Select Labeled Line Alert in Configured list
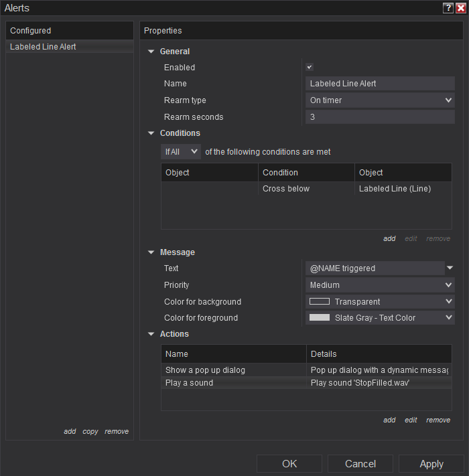 point(43,47)
